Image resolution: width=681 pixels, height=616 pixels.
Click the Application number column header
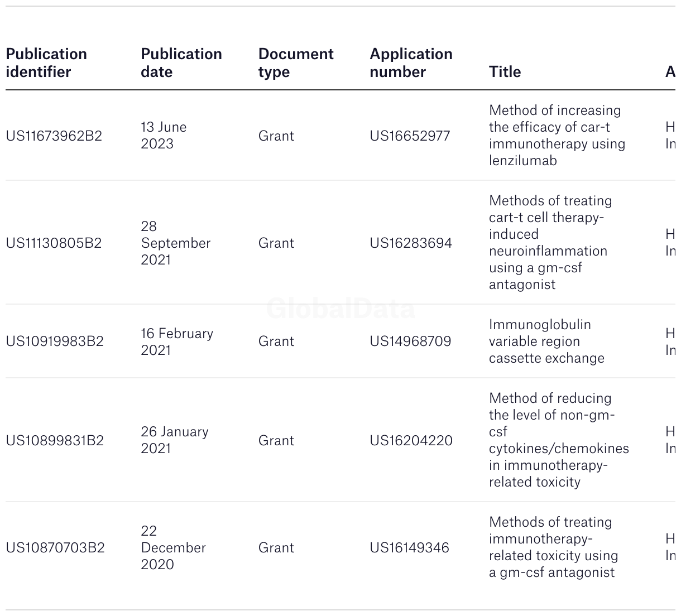[411, 63]
